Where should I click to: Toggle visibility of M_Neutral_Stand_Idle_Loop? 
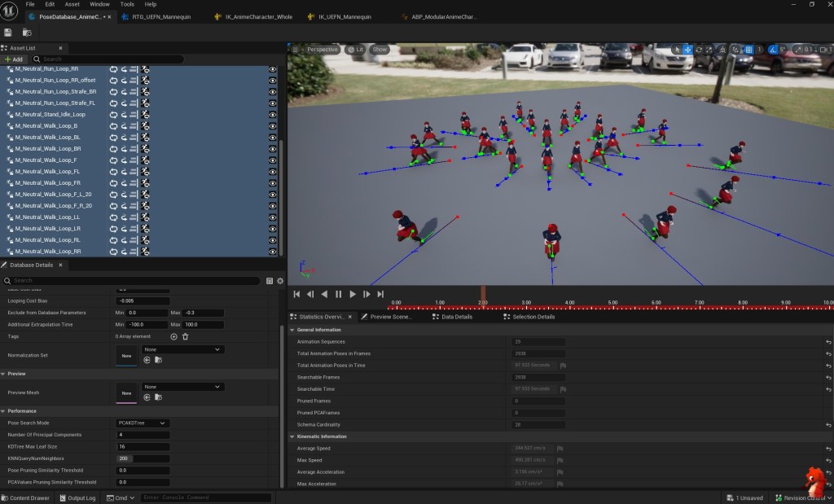pyautogui.click(x=272, y=115)
